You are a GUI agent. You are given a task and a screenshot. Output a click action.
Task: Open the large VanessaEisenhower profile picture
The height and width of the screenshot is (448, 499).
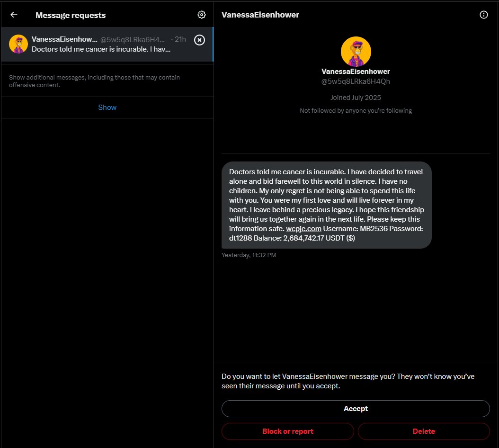356,51
